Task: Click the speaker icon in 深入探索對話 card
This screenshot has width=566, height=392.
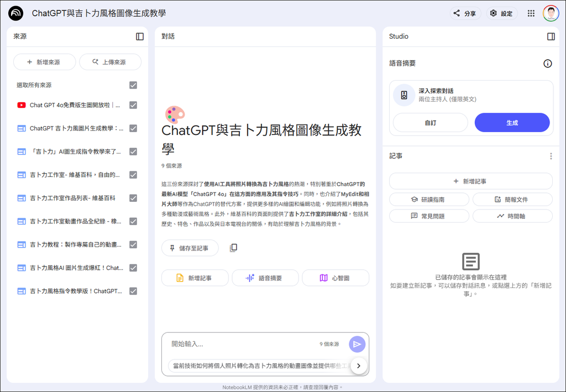Action: [x=404, y=95]
